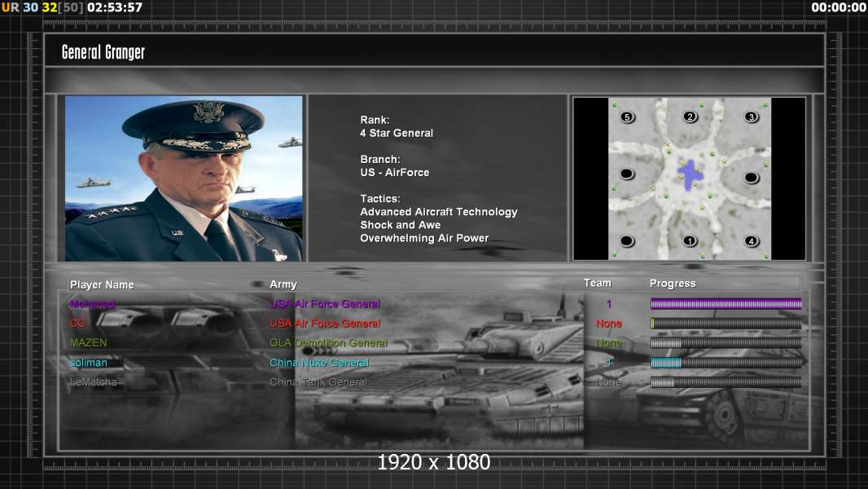Click soliman's cyan loading progress bar
Image resolution: width=868 pixels, height=489 pixels.
point(726,363)
